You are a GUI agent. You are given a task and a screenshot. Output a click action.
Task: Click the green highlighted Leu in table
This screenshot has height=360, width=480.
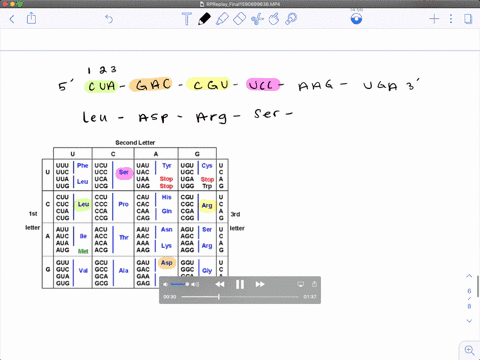[x=83, y=204]
